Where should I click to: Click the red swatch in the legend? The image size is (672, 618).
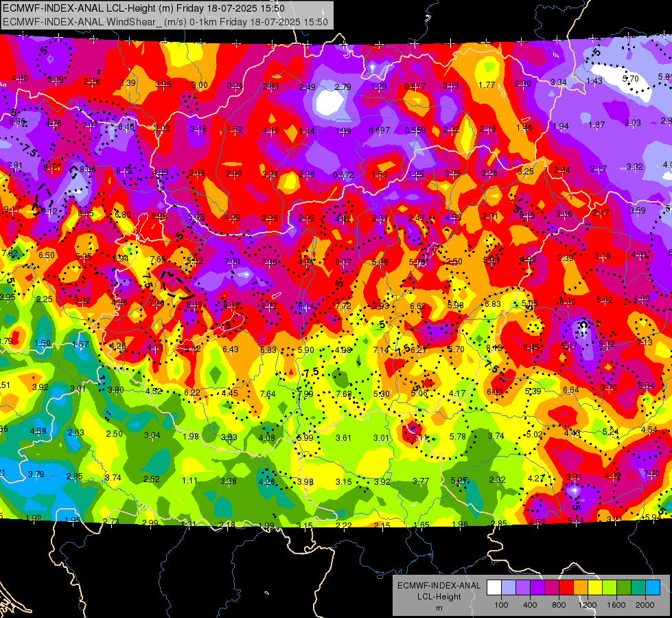coord(566,588)
